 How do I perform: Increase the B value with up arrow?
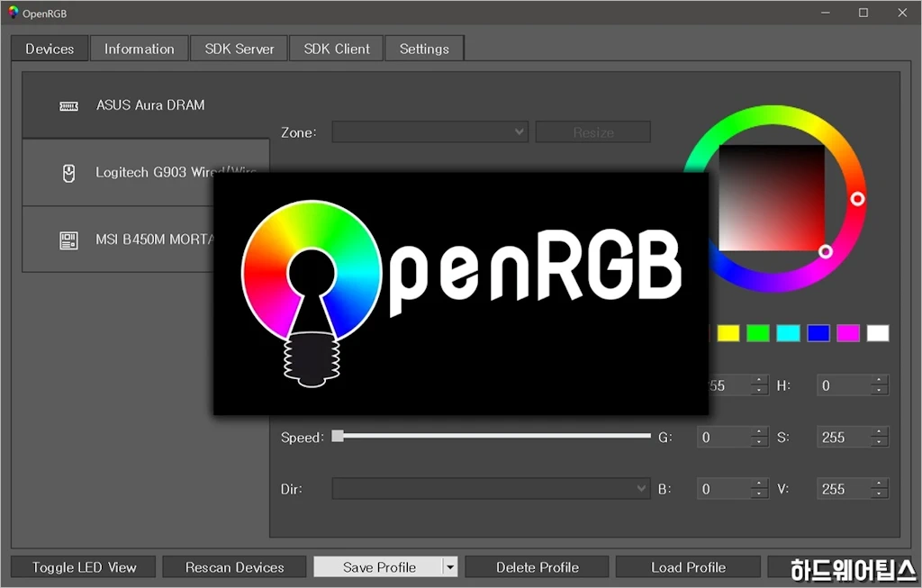click(x=759, y=484)
